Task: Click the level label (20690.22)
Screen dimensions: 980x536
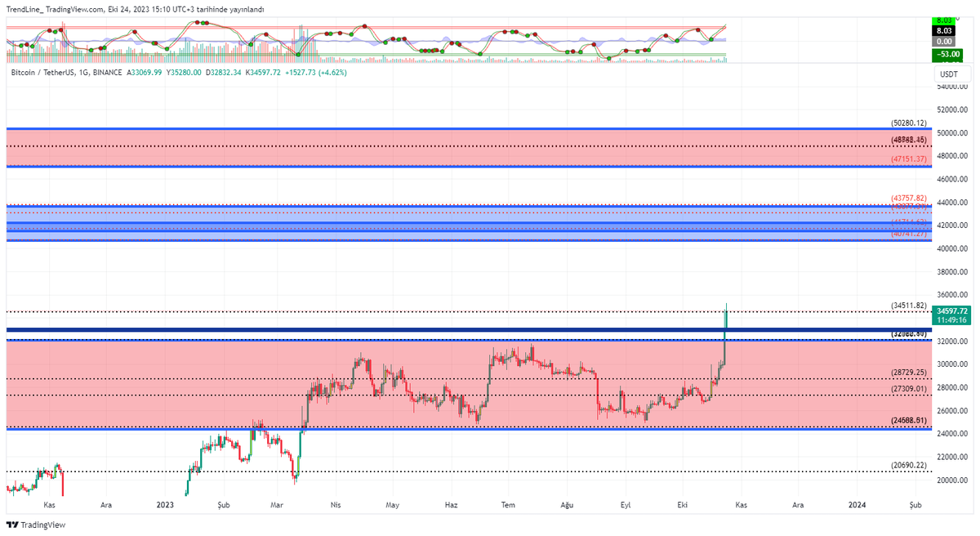Action: click(909, 466)
